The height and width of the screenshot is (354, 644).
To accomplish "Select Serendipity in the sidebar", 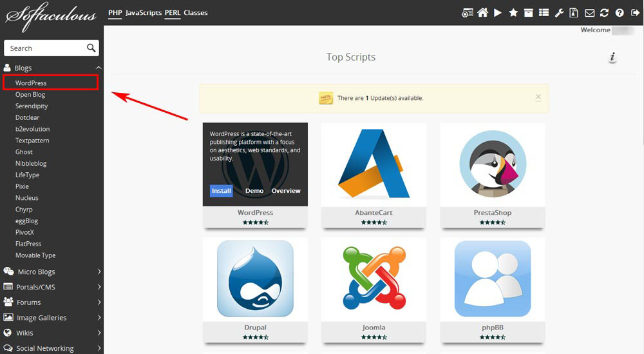I will [x=32, y=106].
